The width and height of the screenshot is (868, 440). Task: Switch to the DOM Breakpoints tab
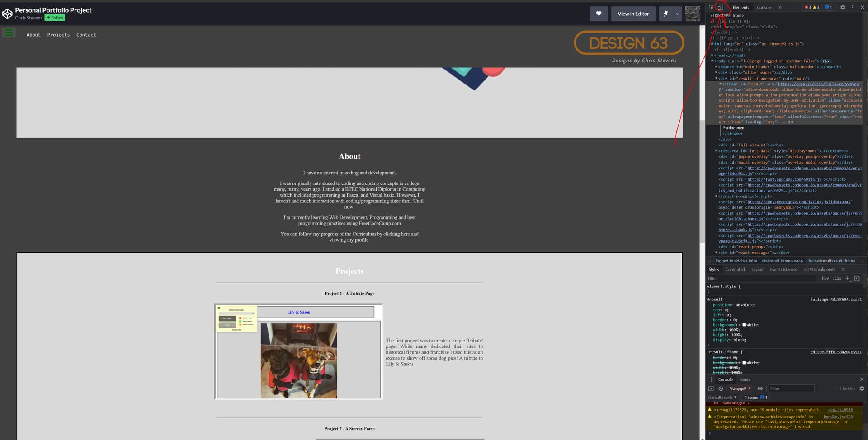[819, 269]
